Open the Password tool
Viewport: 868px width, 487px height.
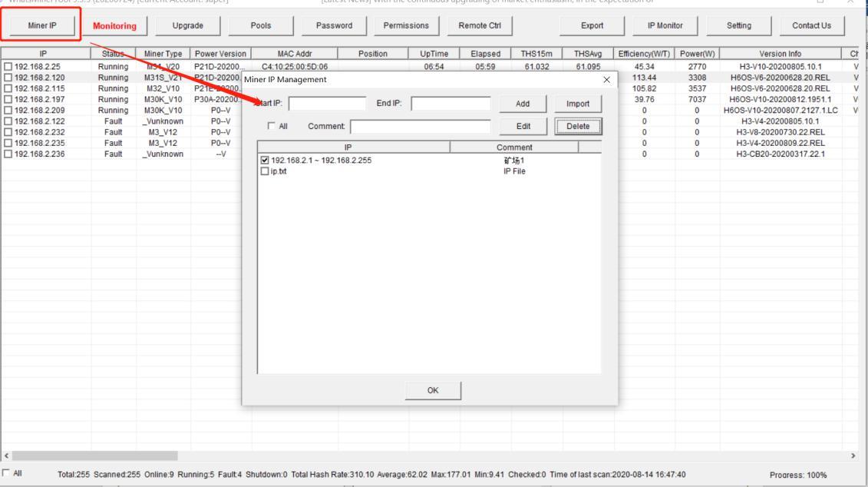pyautogui.click(x=332, y=25)
